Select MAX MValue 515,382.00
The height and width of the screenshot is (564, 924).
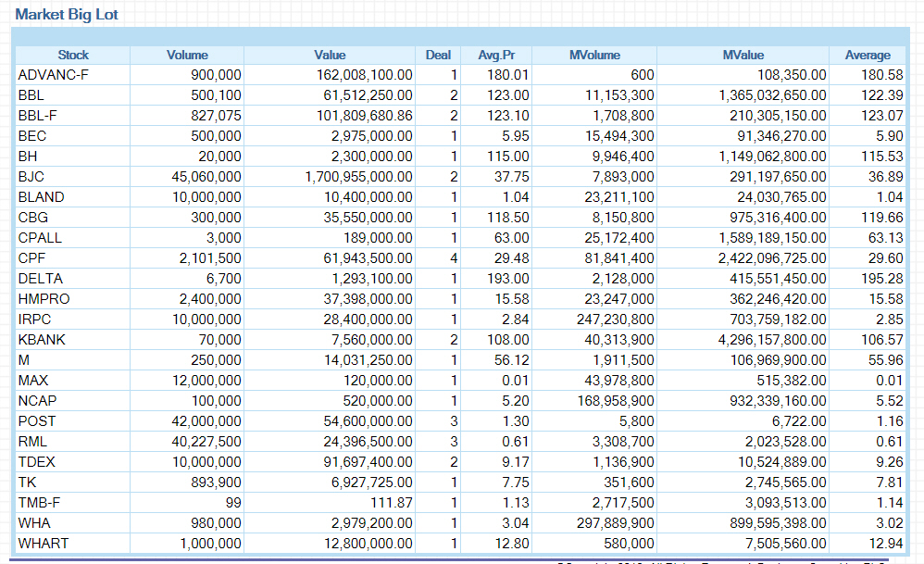792,381
